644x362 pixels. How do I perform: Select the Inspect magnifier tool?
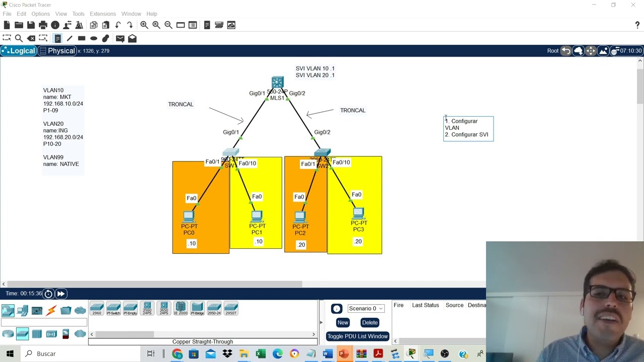(19, 38)
